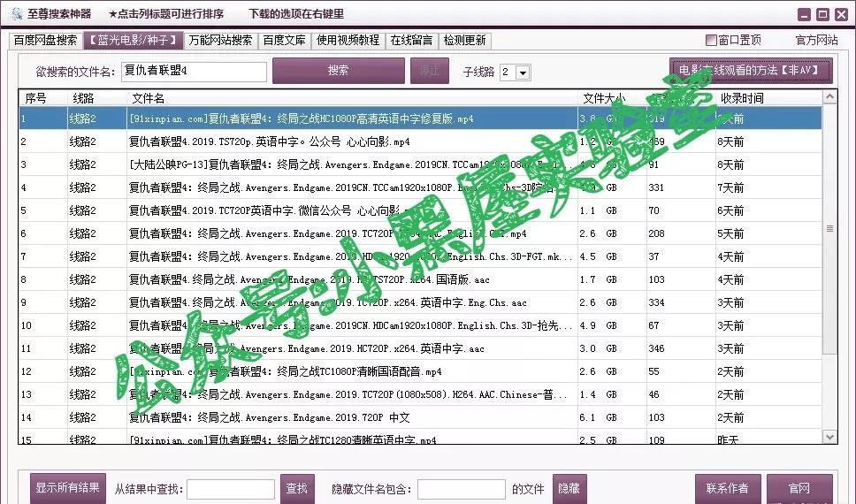
Task: Open the 官方网站 link
Action: 816,40
